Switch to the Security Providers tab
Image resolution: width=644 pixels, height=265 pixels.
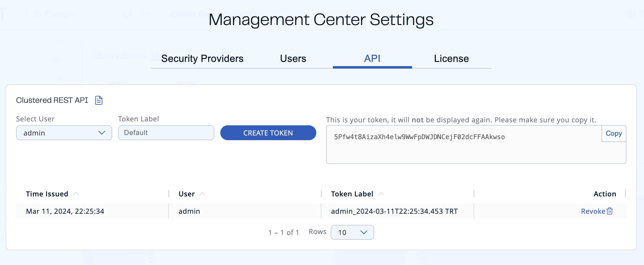[202, 58]
